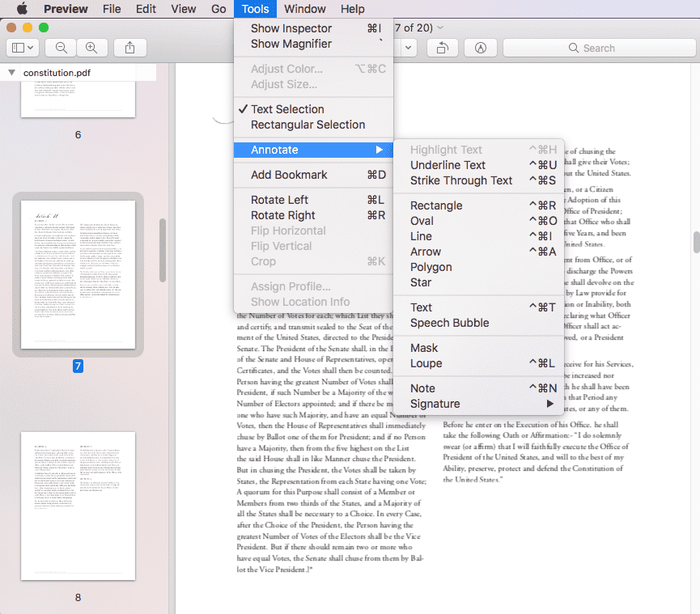Collapse constitution.pdf in the sidebar
The width and height of the screenshot is (700, 614).
coord(10,71)
